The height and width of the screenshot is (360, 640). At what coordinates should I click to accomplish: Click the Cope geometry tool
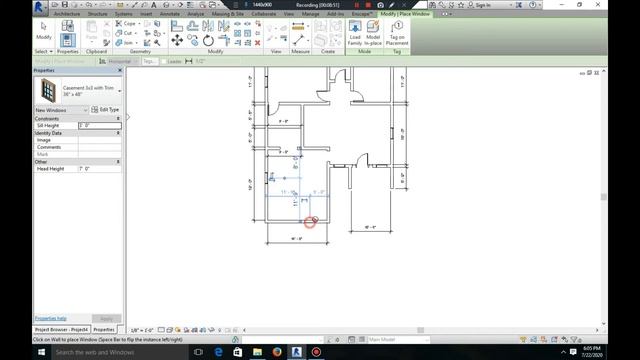coord(126,24)
